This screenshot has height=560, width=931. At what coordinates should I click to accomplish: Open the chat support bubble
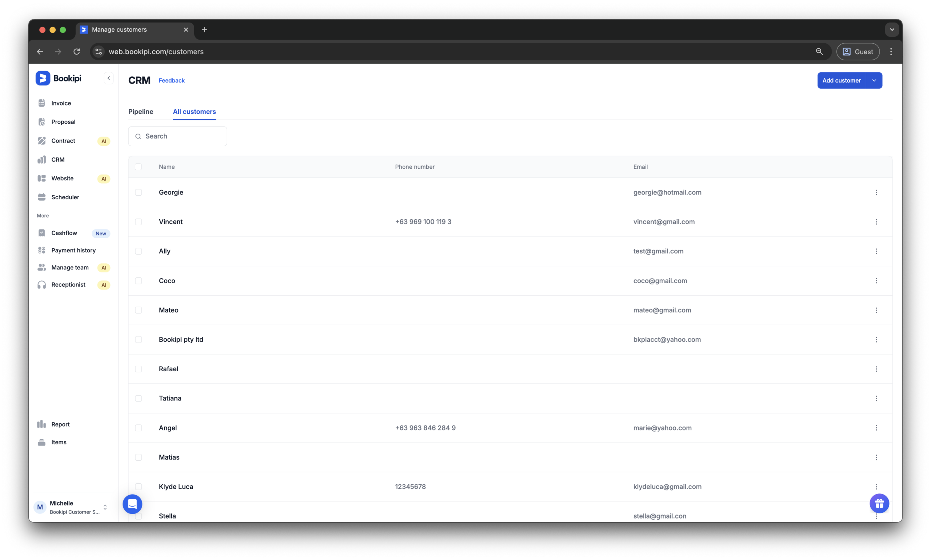[x=132, y=504]
